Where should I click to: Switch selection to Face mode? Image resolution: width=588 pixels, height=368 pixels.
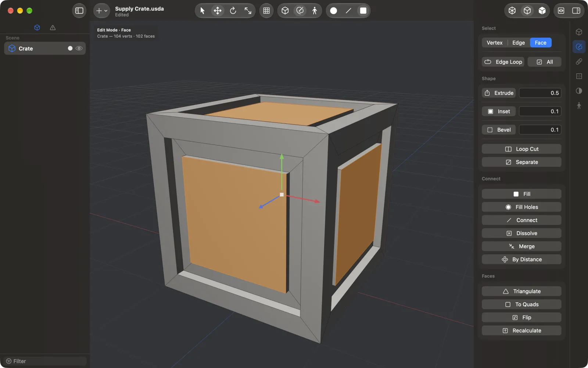[541, 43]
